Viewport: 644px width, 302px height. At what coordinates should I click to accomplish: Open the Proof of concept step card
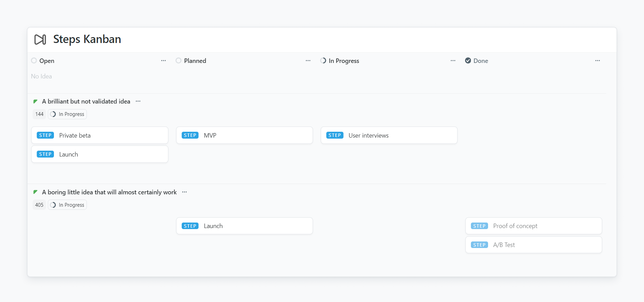click(x=533, y=226)
